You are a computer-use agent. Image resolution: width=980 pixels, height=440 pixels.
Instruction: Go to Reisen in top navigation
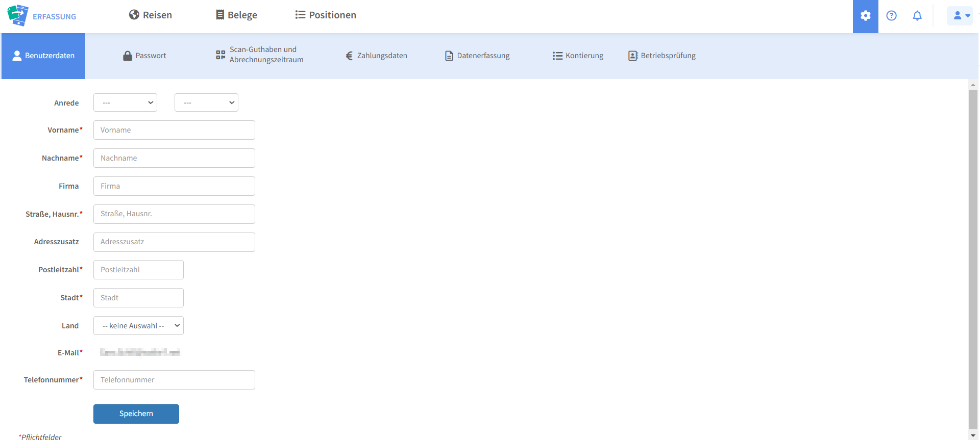coord(151,15)
